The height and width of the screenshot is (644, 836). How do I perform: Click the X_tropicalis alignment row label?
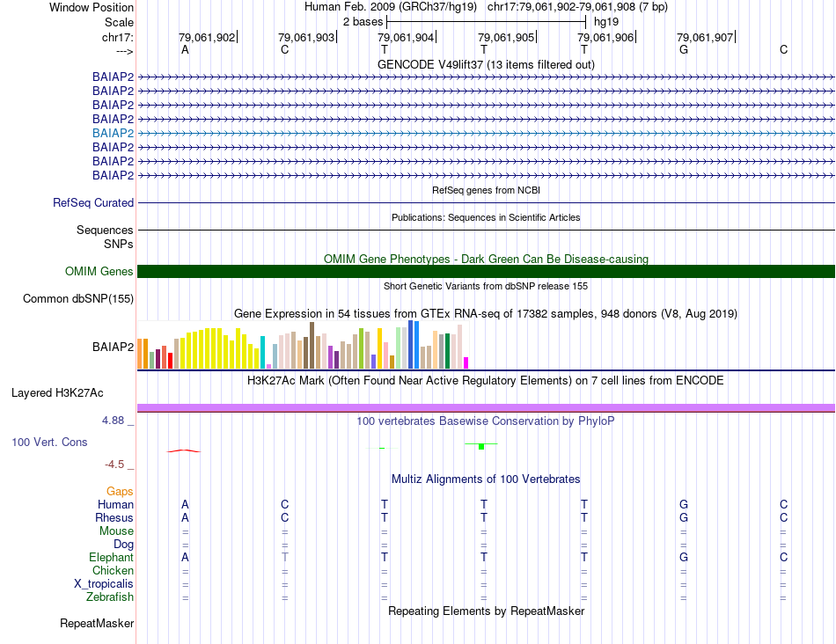[x=104, y=584]
